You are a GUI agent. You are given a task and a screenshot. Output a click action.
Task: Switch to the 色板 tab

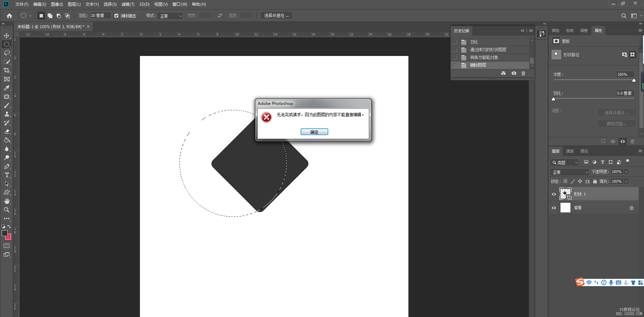[x=570, y=30]
